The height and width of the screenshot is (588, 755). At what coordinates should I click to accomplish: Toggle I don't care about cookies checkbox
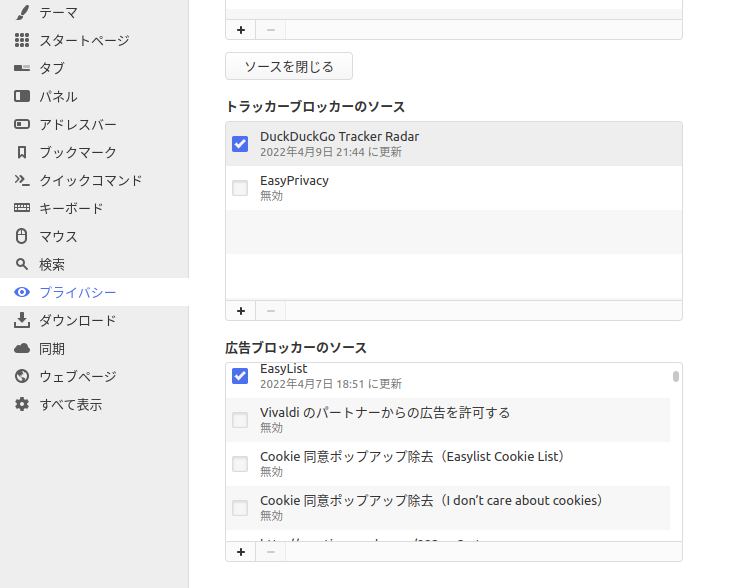click(240, 508)
